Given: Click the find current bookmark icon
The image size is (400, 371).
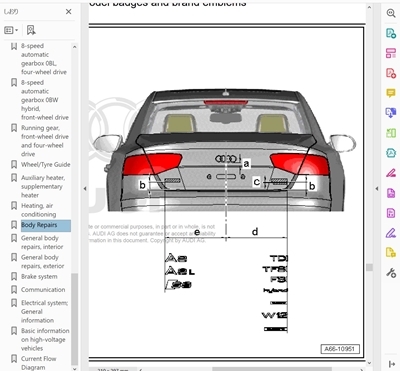Looking at the screenshot, I should [31, 30].
